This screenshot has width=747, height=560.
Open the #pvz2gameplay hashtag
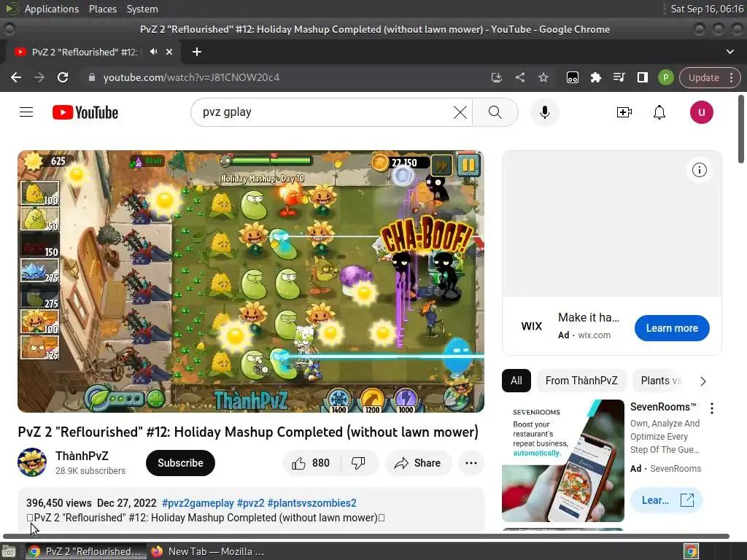(x=198, y=503)
